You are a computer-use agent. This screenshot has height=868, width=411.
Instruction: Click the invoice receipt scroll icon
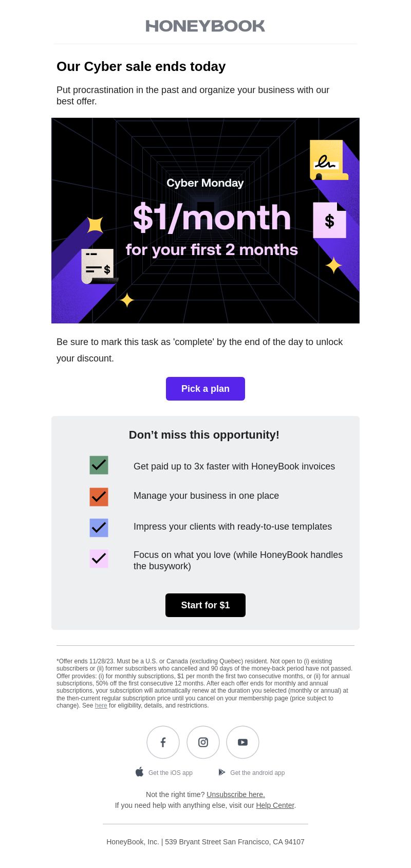click(x=100, y=266)
